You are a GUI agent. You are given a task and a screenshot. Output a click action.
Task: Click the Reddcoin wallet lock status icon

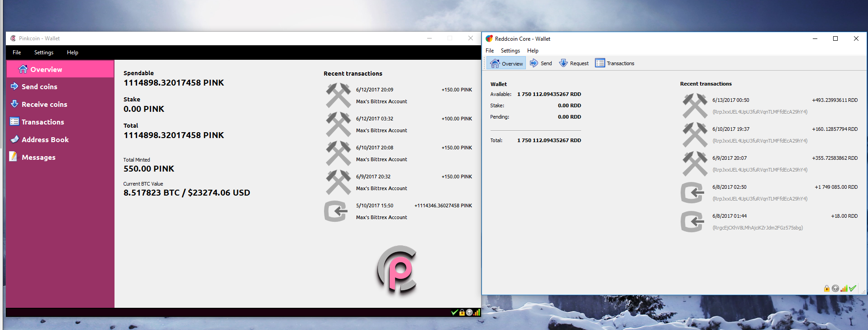827,288
